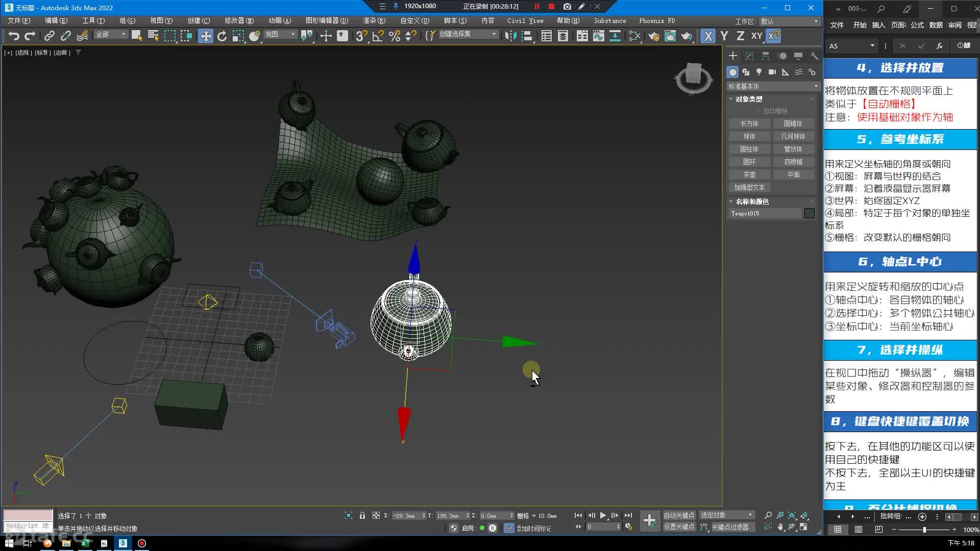Restrict transform to the Z axis
Viewport: 980px width, 551px height.
pyautogui.click(x=741, y=36)
